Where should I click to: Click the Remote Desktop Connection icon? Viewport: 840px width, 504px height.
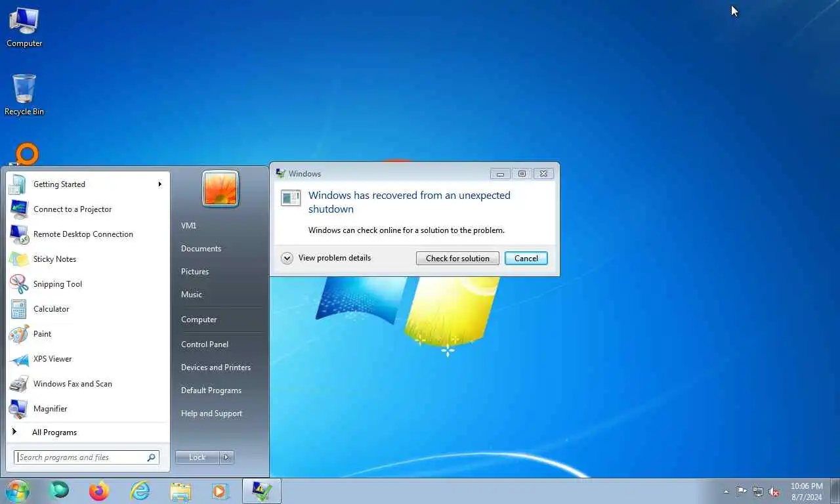point(18,234)
